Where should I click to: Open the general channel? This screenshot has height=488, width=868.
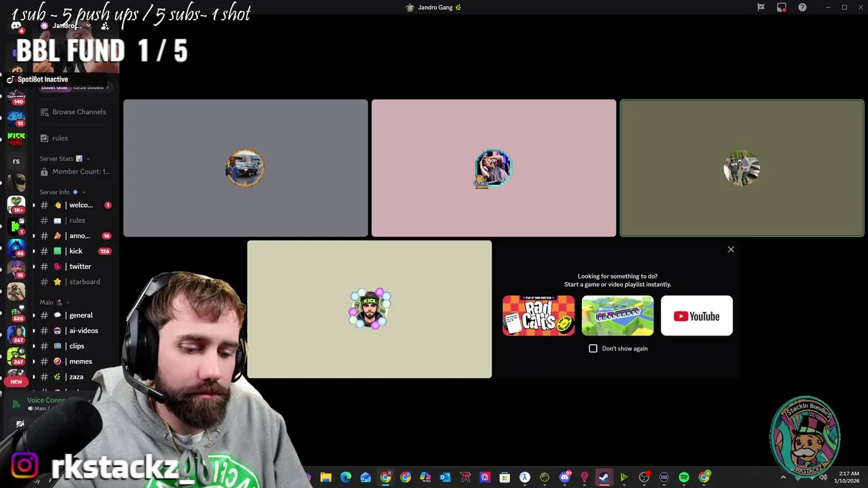(x=75, y=315)
